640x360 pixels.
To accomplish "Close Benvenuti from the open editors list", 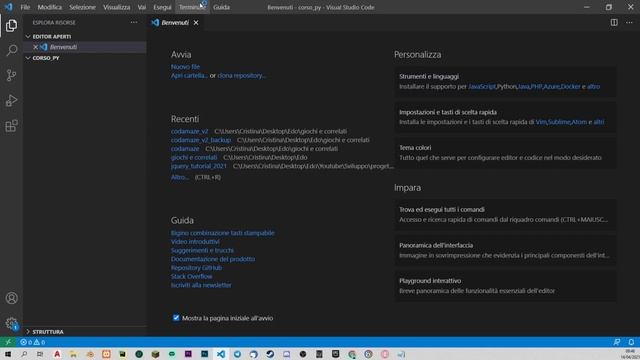I will click(36, 47).
